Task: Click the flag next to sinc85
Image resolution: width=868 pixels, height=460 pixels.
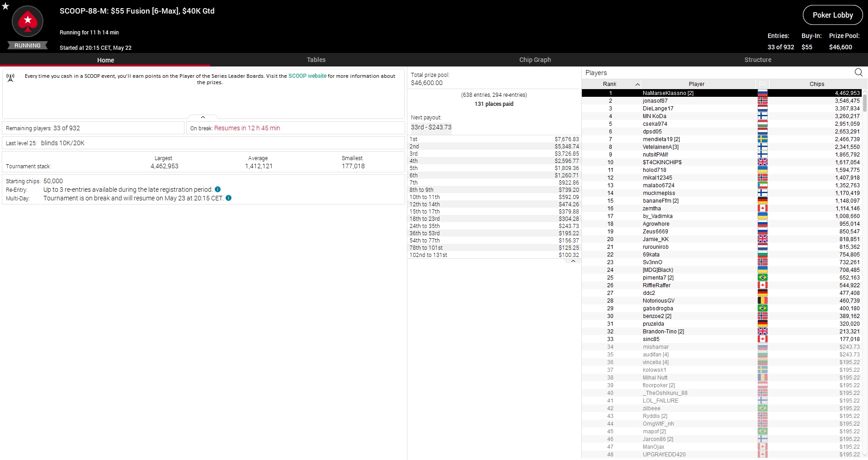Action: 763,339
